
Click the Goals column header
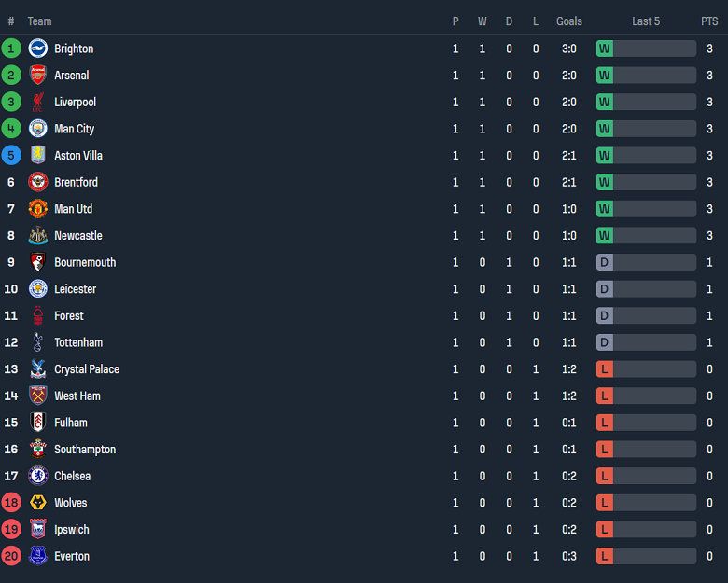pyautogui.click(x=568, y=21)
